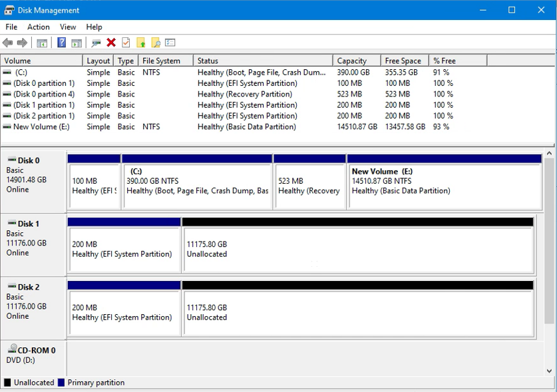This screenshot has width=557, height=392.
Task: Click the Forward navigation arrow
Action: [21, 42]
